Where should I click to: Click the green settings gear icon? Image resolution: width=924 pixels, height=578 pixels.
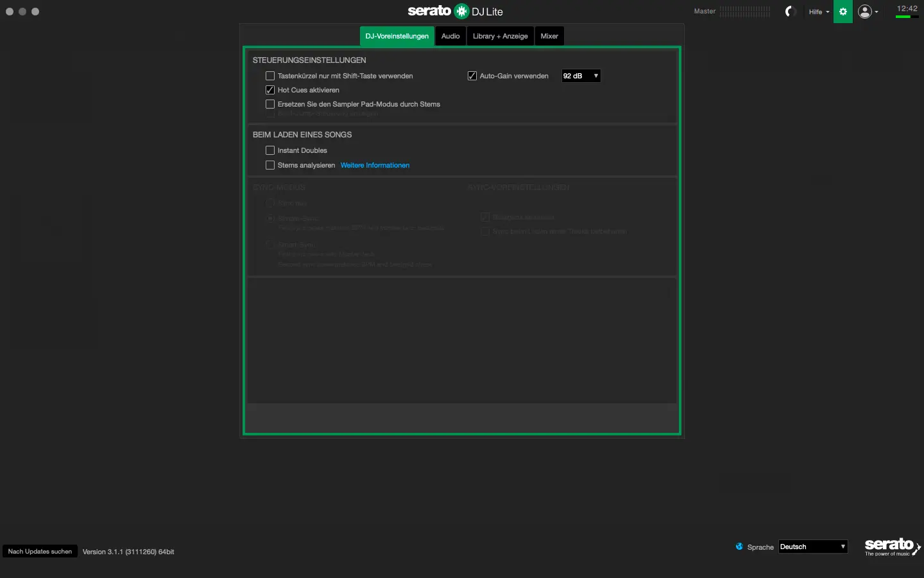(843, 12)
